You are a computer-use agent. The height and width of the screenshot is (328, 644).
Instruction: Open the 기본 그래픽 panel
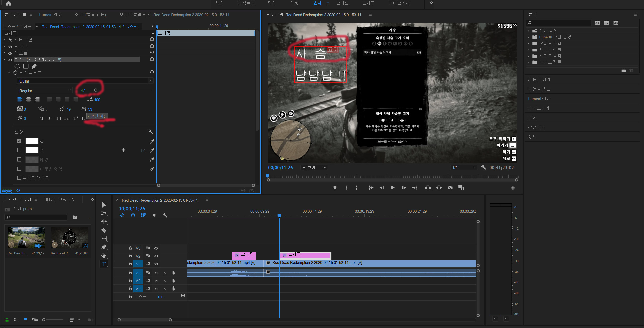click(x=539, y=79)
